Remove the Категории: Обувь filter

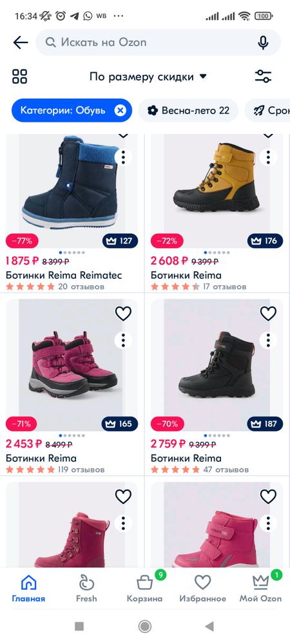coord(120,111)
